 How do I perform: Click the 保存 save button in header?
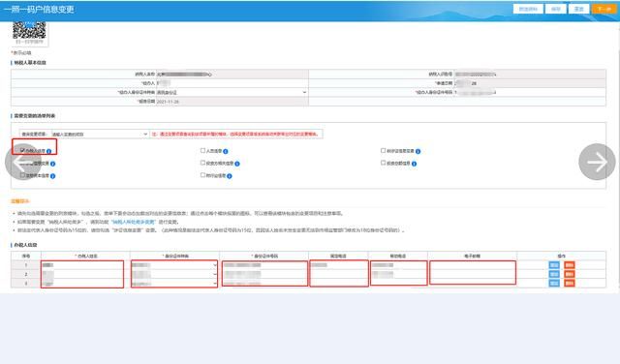click(x=555, y=9)
